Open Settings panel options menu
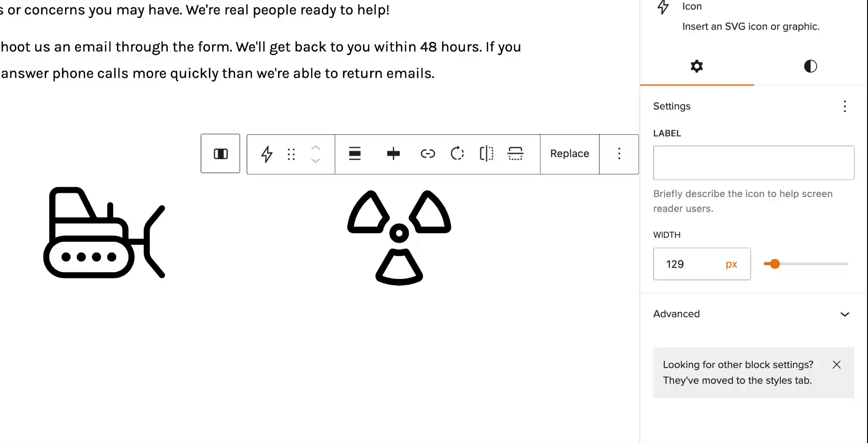 (x=844, y=106)
